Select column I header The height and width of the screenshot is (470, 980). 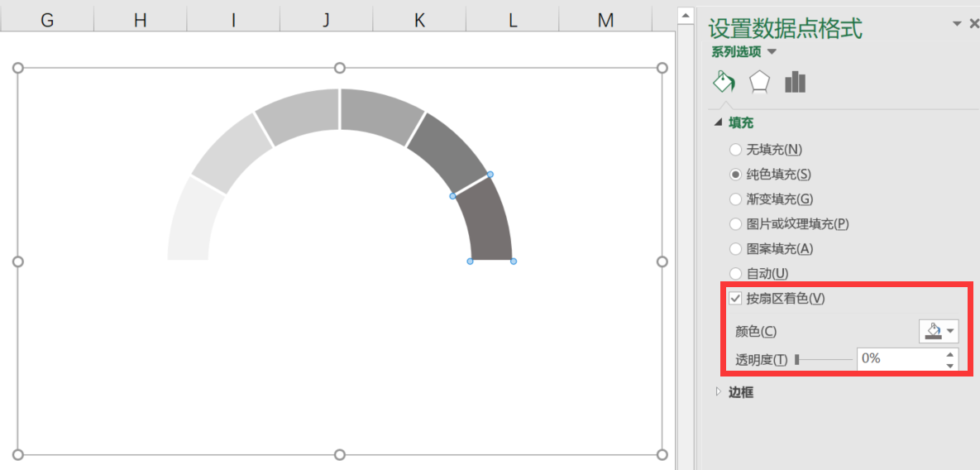[233, 20]
